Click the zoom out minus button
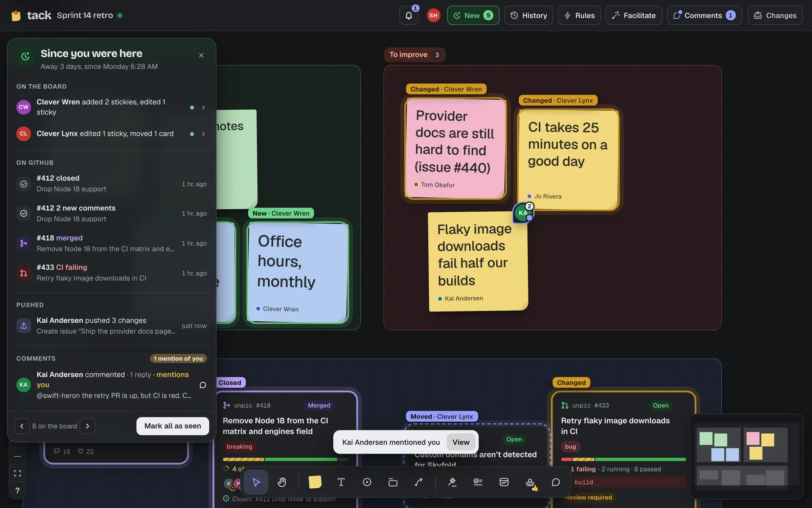812x508 pixels. (17, 456)
